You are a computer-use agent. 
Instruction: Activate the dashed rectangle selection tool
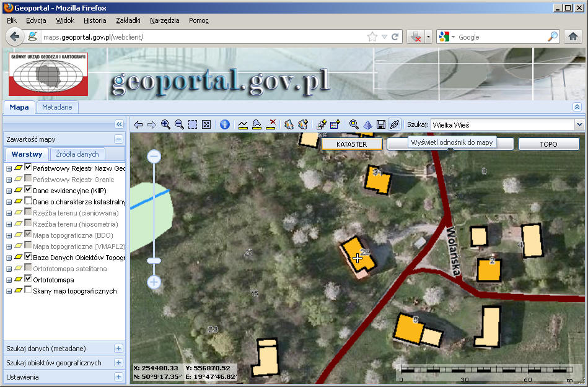(192, 124)
